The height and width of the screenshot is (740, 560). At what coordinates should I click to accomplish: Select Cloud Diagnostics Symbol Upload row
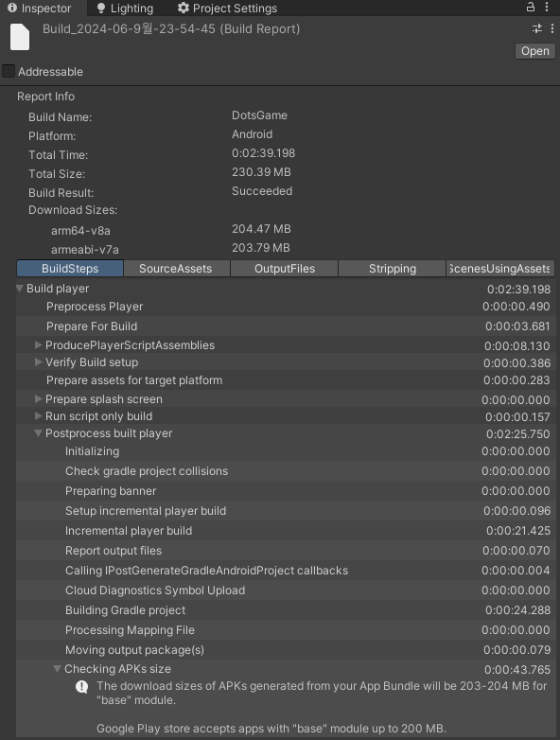[285, 590]
